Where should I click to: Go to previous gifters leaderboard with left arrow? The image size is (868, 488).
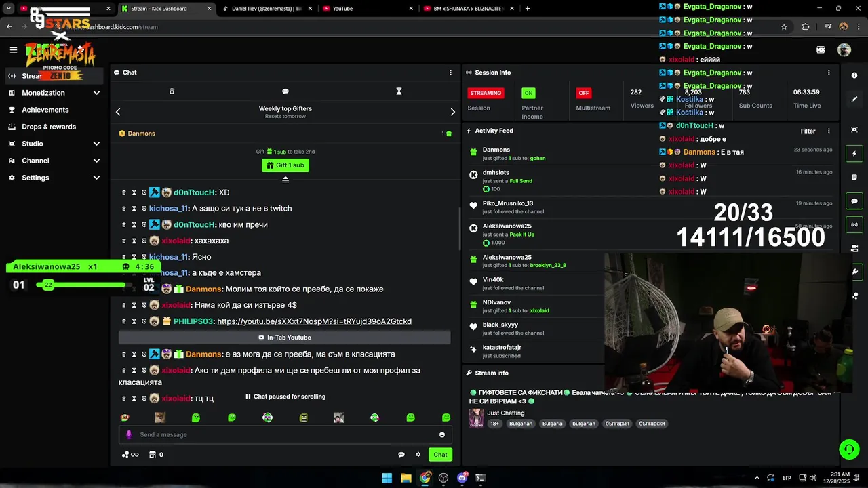(118, 112)
